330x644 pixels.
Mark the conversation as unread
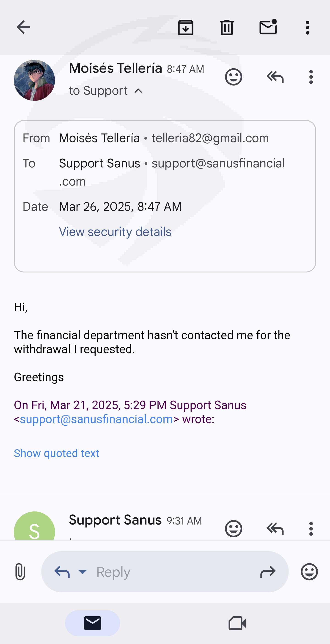coord(268,27)
